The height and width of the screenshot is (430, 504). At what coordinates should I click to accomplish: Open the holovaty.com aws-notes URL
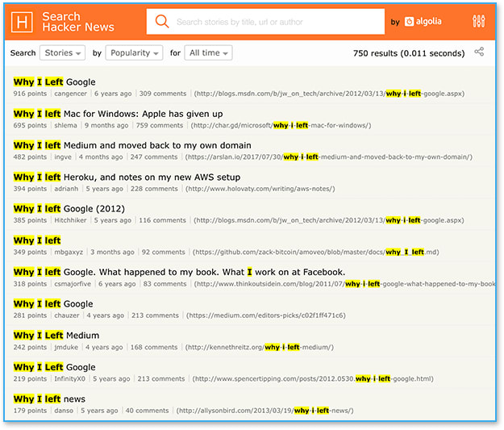tap(260, 189)
